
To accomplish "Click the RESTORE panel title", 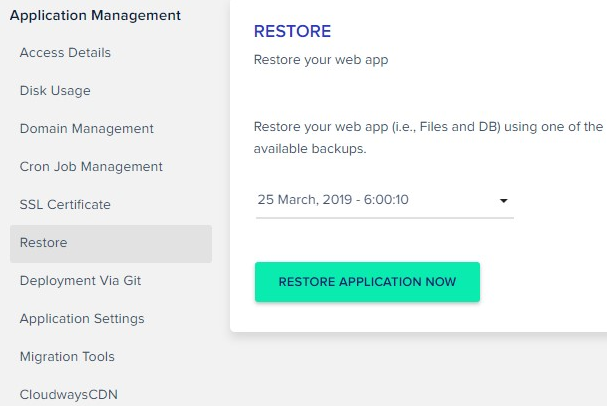I will 292,32.
